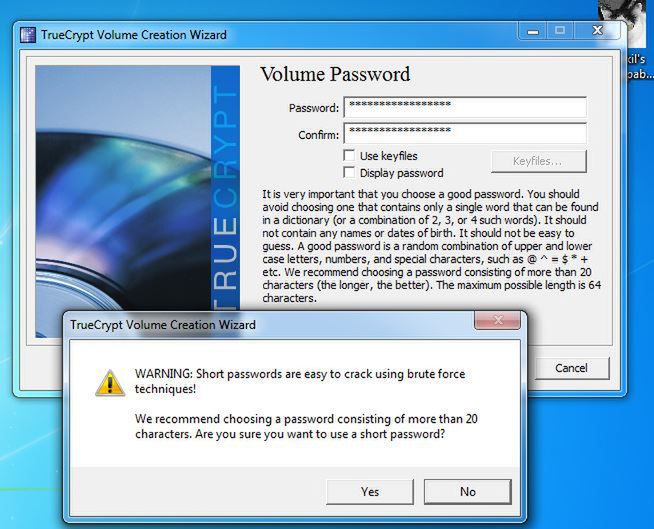Close the short password warning dialog
The width and height of the screenshot is (654, 529).
tap(497, 320)
